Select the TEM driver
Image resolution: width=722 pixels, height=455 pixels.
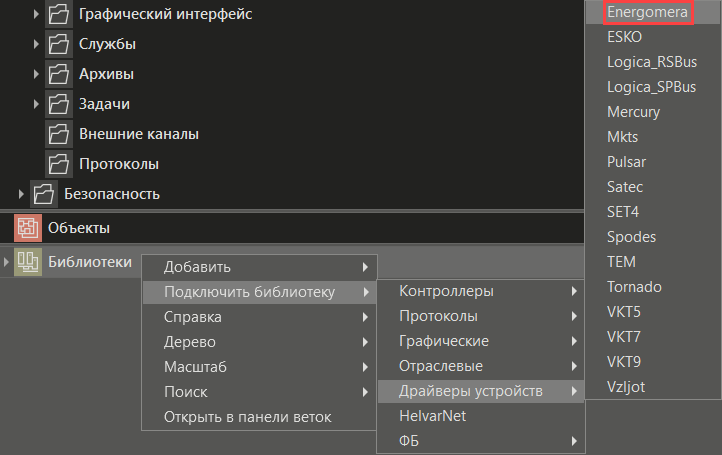pyautogui.click(x=653, y=262)
